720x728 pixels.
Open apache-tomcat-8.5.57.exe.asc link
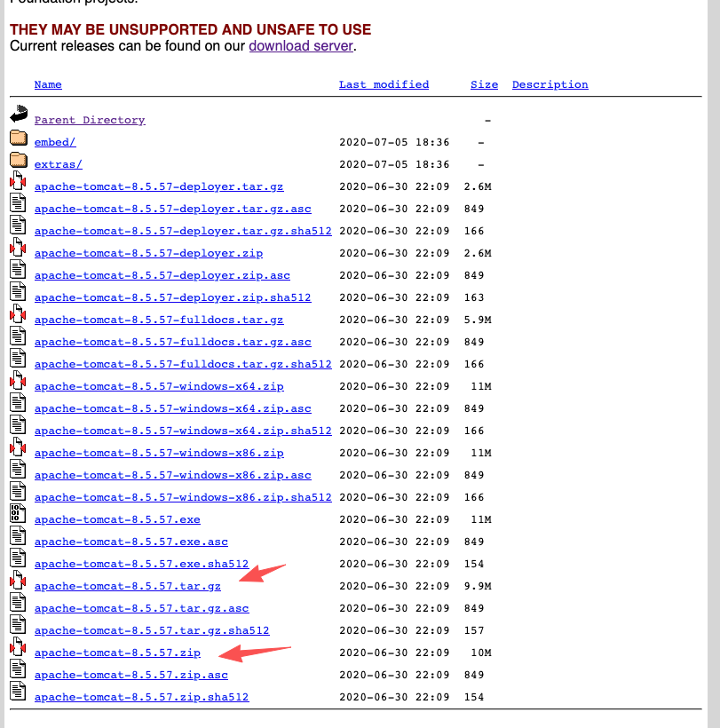click(x=131, y=542)
